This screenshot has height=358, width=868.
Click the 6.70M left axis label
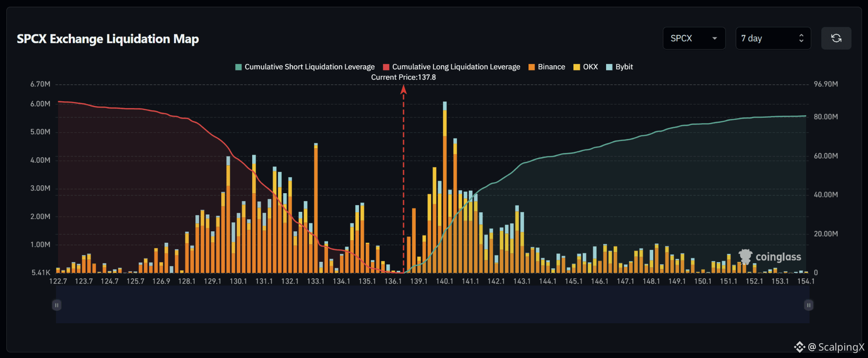click(x=40, y=84)
